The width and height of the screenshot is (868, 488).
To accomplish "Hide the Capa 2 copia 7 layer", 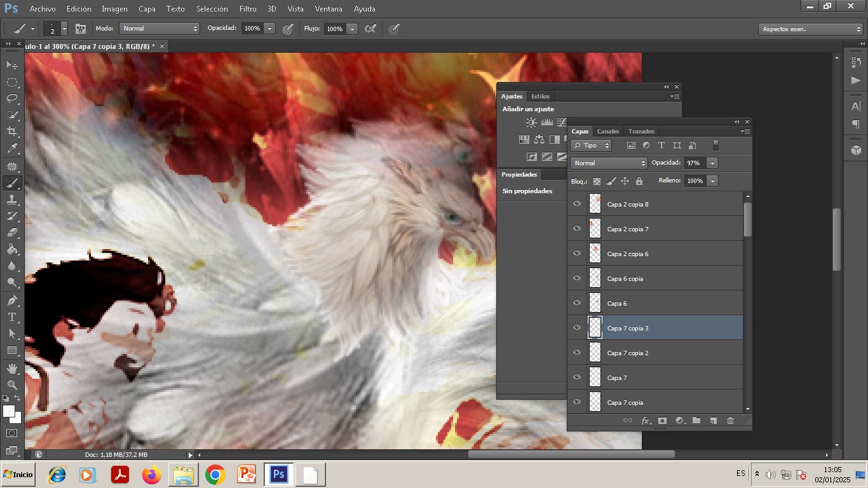I will coord(577,229).
